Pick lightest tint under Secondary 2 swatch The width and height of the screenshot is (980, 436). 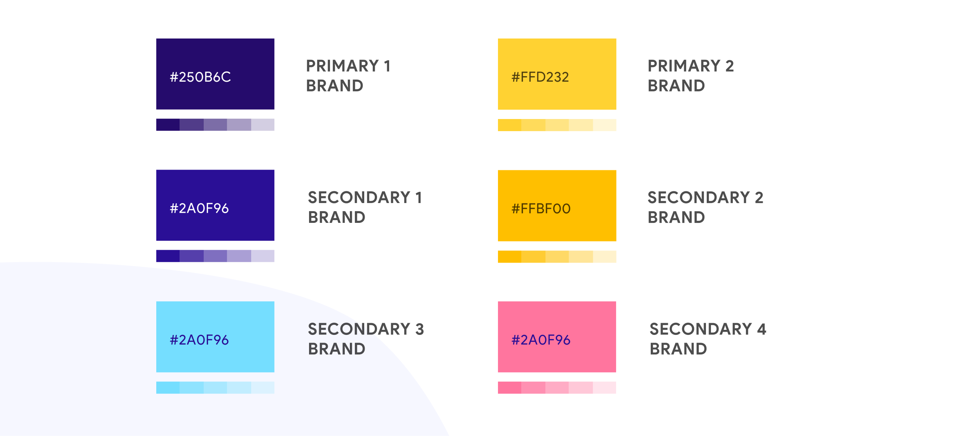[604, 256]
